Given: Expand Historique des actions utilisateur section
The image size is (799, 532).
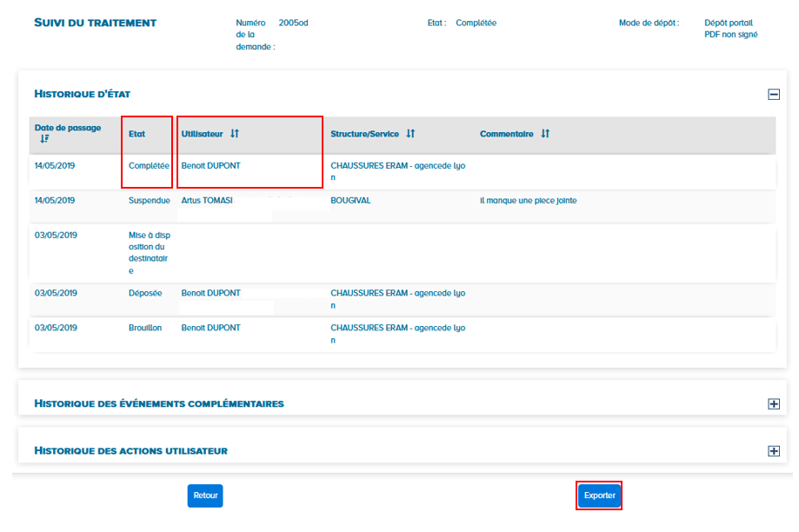Looking at the screenshot, I should tap(773, 451).
